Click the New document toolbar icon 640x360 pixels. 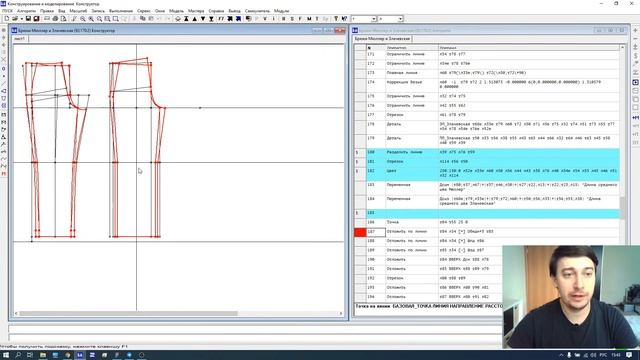pyautogui.click(x=7, y=19)
